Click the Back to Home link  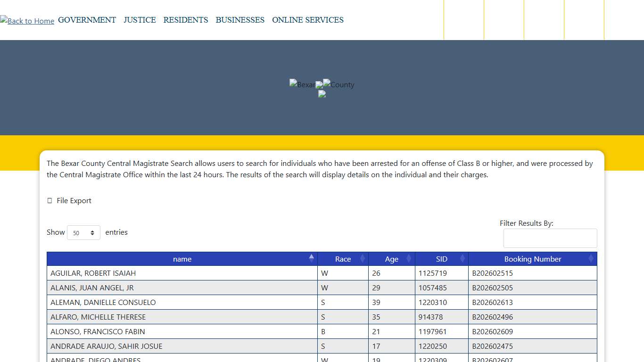[x=27, y=21]
